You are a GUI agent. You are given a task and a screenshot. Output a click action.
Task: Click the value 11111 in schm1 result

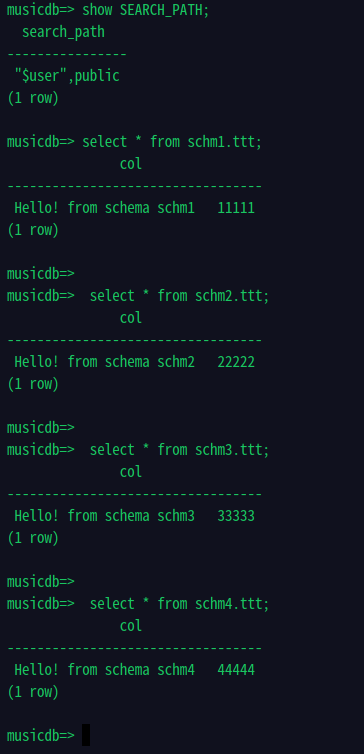pyautogui.click(x=236, y=208)
